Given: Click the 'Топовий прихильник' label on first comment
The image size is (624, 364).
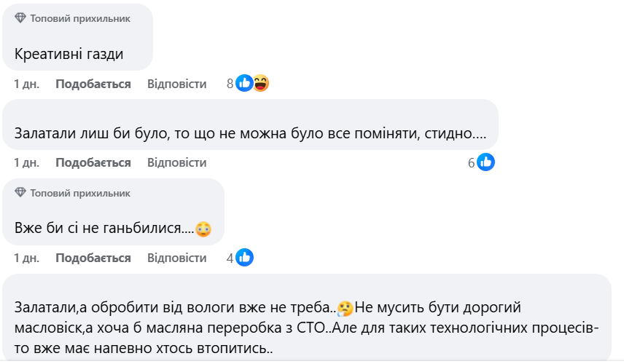Looking at the screenshot, I should (80, 19).
